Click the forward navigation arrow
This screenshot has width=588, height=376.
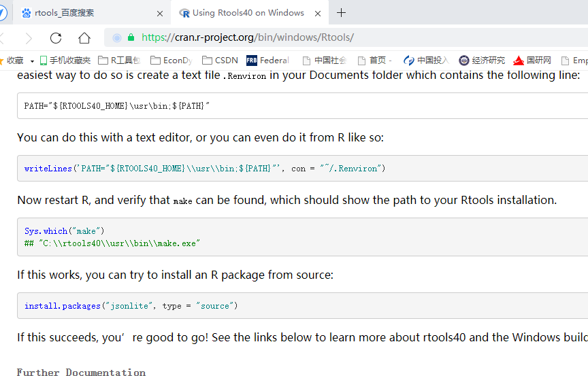pyautogui.click(x=28, y=38)
